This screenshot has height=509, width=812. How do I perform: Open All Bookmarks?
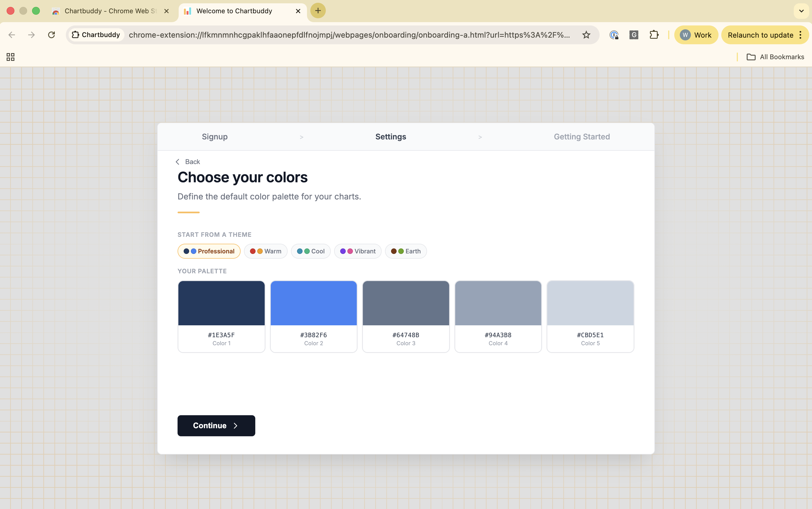pos(775,56)
